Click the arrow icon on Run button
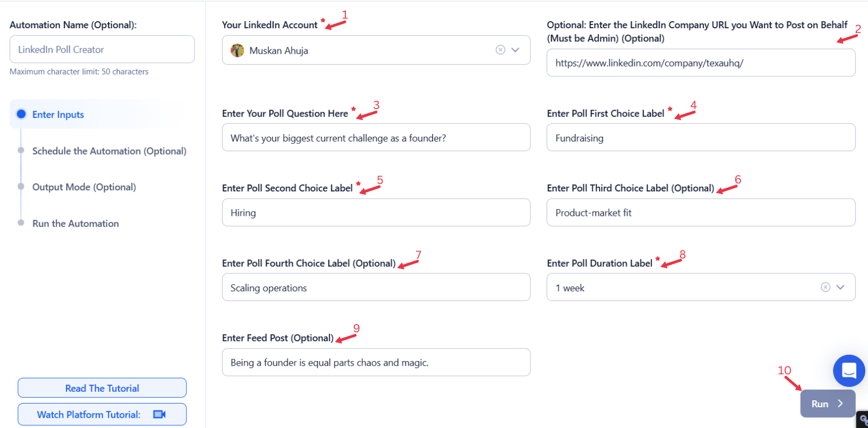Screen dimensions: 868x428 tap(840, 404)
